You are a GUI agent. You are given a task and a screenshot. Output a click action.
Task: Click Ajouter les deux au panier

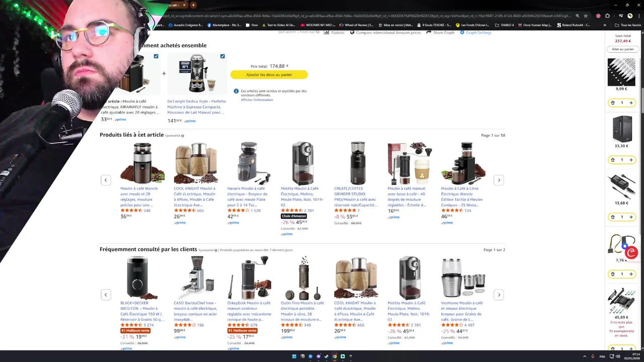coord(269,74)
